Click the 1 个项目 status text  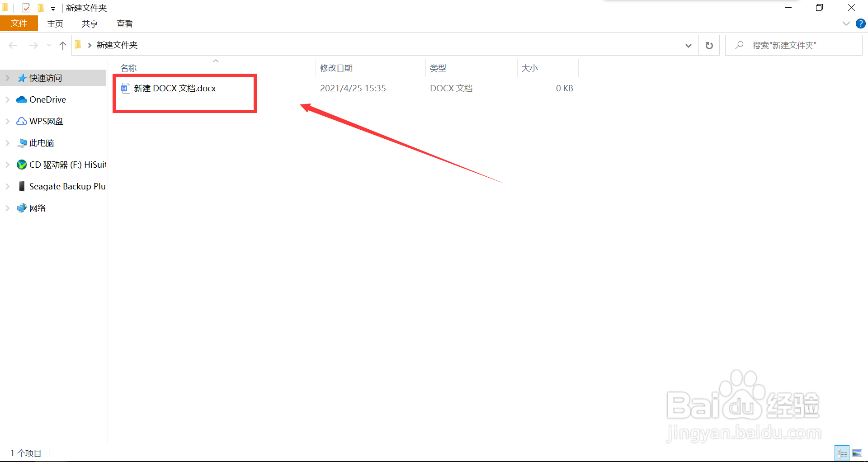click(26, 453)
